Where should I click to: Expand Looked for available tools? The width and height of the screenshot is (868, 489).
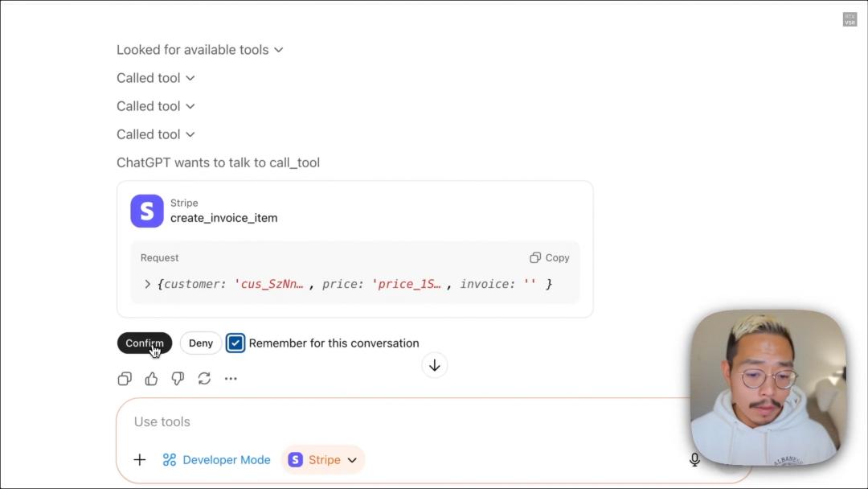click(x=199, y=50)
